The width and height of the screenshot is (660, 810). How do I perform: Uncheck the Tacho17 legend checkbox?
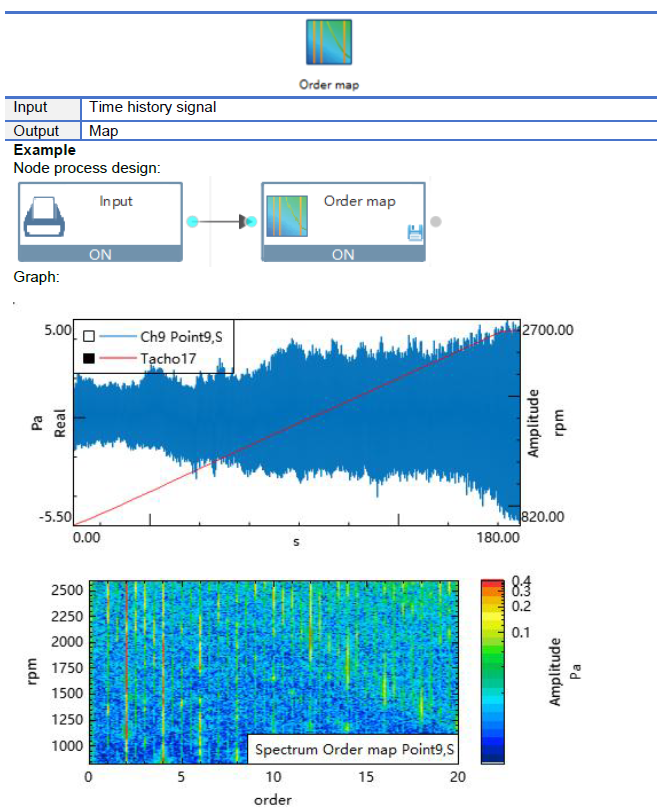coord(89,358)
